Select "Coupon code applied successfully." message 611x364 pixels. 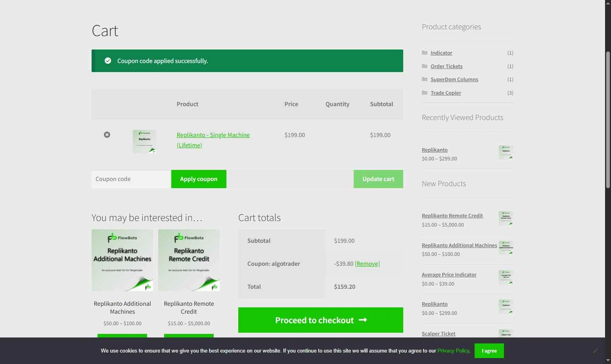click(x=163, y=61)
